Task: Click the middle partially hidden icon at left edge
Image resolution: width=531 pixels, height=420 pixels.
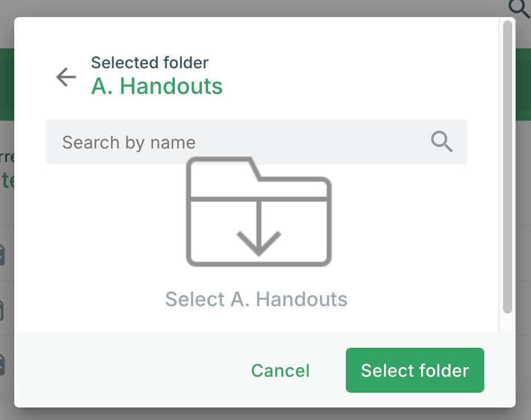Action: 2,310
